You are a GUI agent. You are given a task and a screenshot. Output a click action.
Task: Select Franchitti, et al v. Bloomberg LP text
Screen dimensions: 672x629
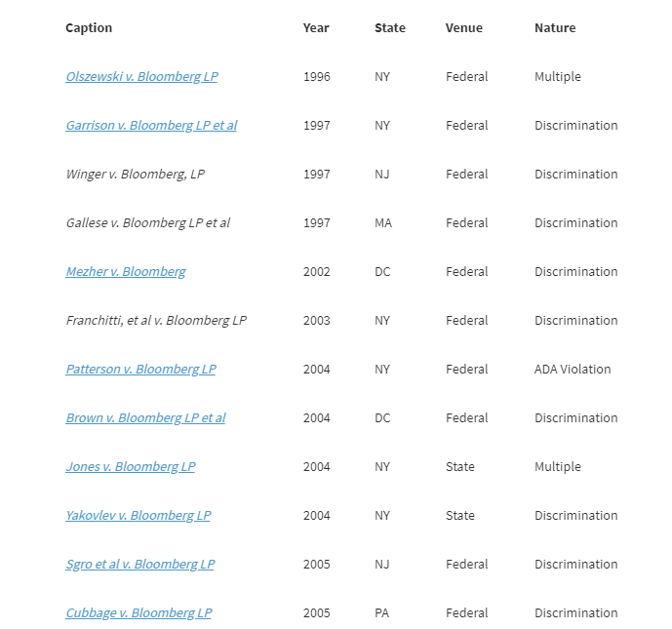click(156, 320)
